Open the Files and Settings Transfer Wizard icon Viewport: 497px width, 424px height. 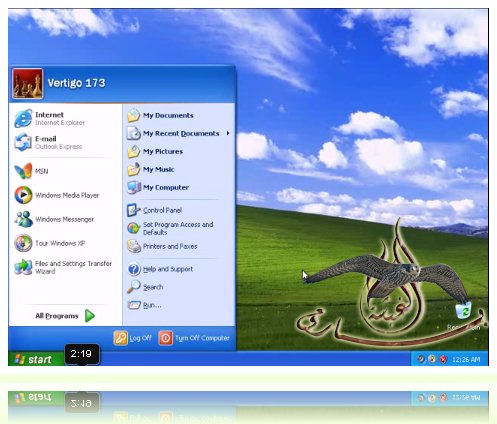point(23,267)
